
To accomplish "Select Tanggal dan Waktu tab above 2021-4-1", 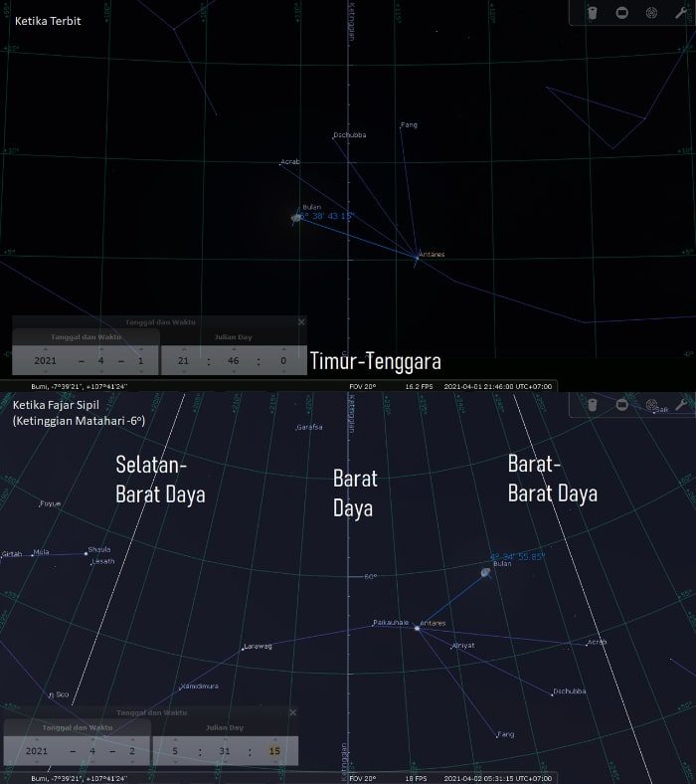I will point(86,337).
